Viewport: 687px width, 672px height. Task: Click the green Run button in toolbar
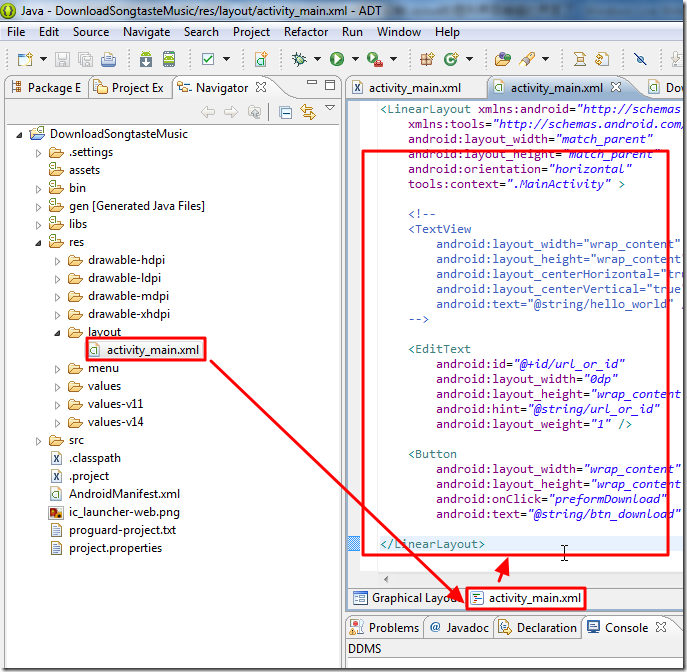[337, 59]
